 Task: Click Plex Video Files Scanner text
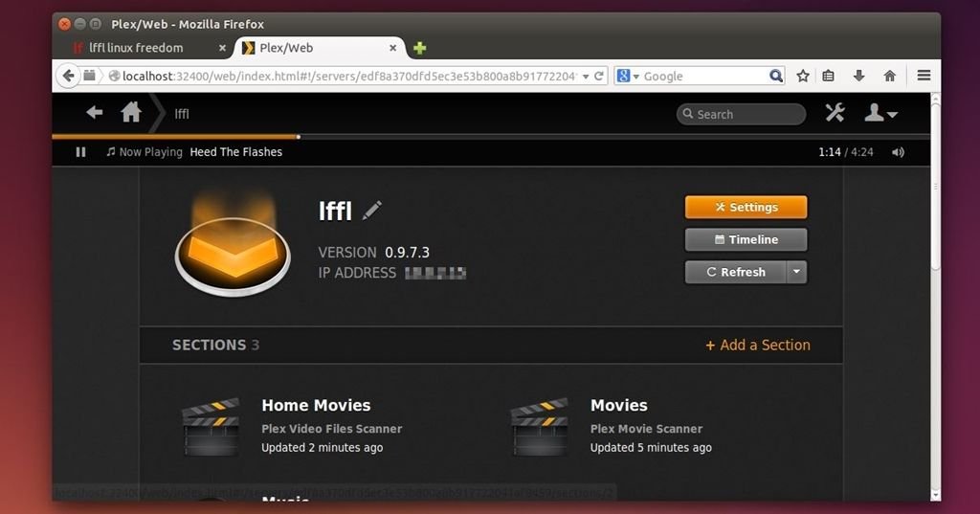pos(331,429)
